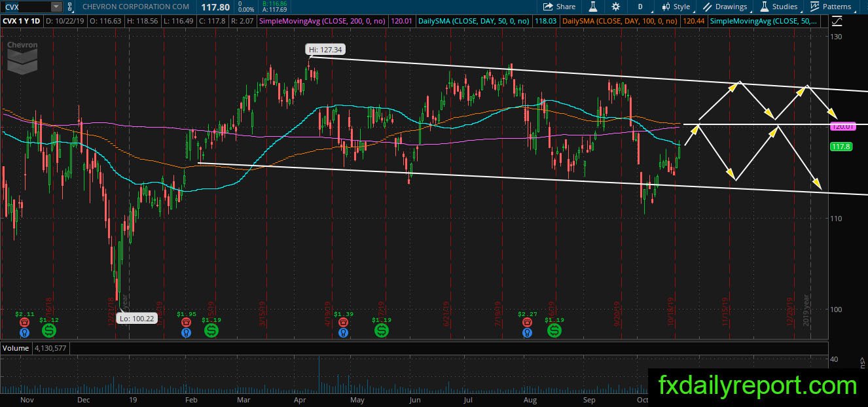Click the CVX symbol input field
Screen dimensions: 868x407
26,7
